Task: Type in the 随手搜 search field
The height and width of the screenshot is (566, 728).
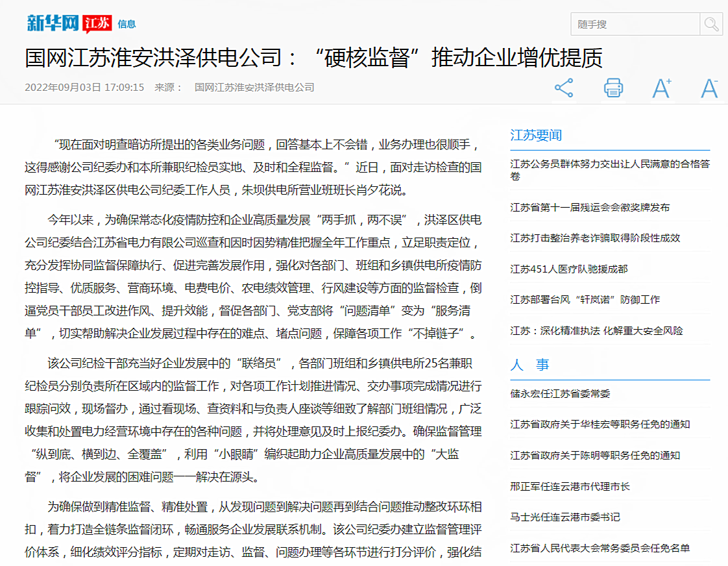Action: pyautogui.click(x=635, y=25)
